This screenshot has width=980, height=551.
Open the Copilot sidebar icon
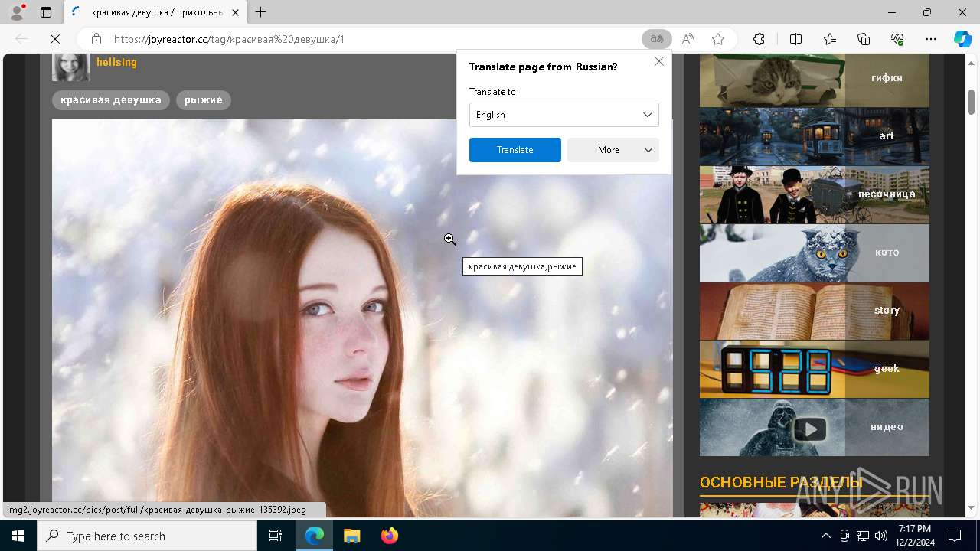pyautogui.click(x=962, y=39)
